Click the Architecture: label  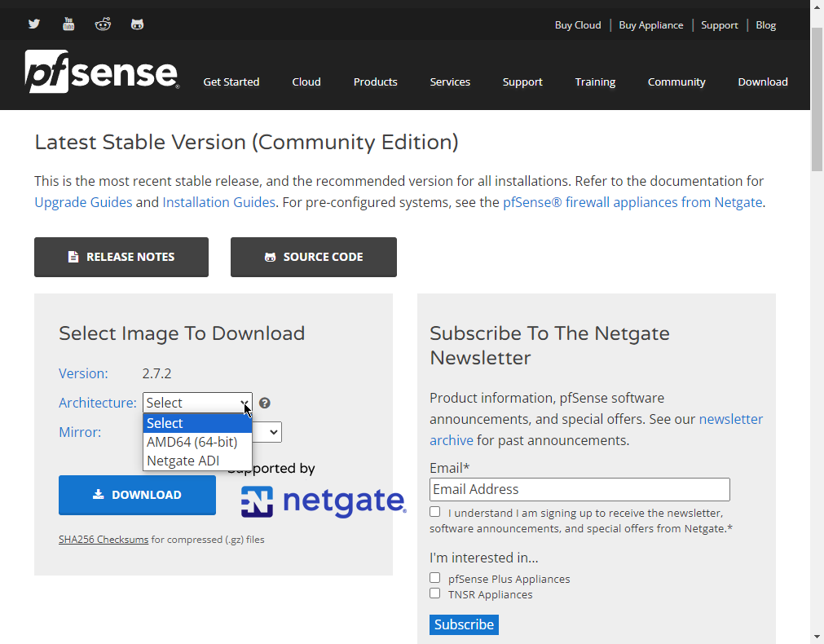coord(97,404)
